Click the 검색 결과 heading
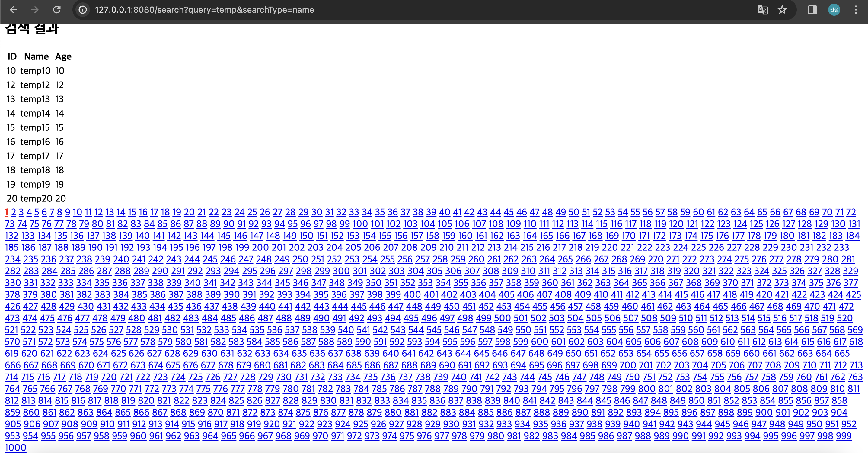The image size is (868, 453). pos(32,29)
